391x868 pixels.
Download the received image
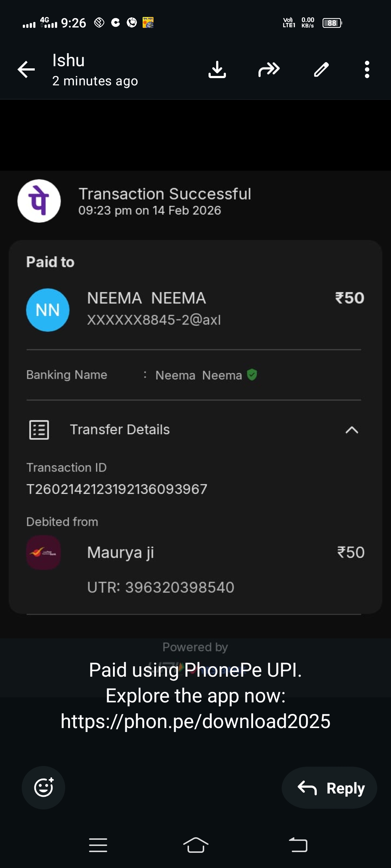(x=217, y=69)
